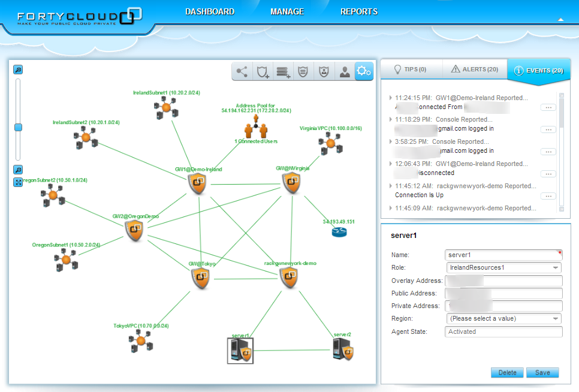Click the add server toolbar icon
579x392 pixels.
283,71
